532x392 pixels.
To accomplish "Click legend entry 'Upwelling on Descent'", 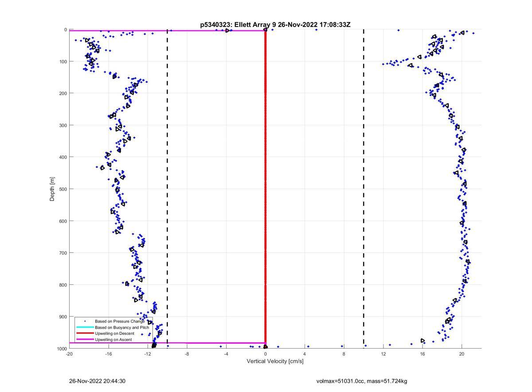I will point(114,334).
